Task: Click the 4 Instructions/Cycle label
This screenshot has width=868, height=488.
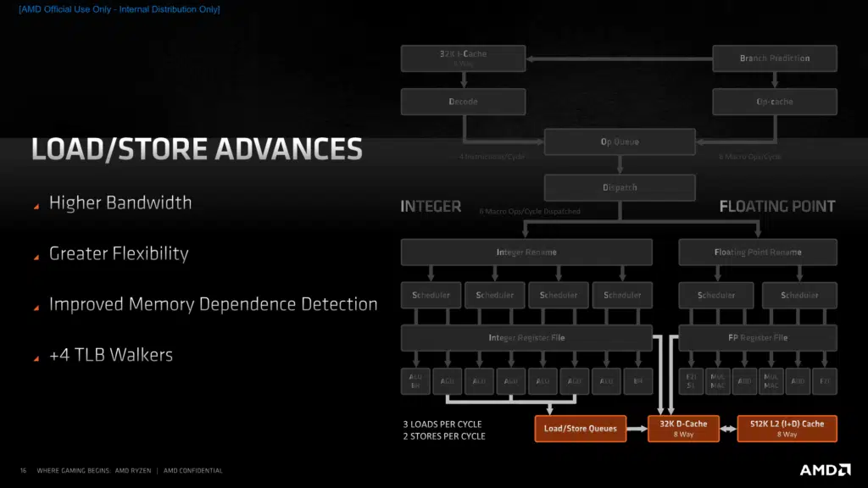Action: tap(492, 157)
